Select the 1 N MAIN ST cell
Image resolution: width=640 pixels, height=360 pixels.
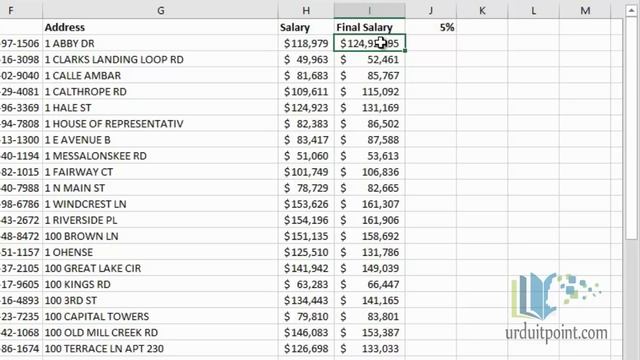tap(160, 188)
